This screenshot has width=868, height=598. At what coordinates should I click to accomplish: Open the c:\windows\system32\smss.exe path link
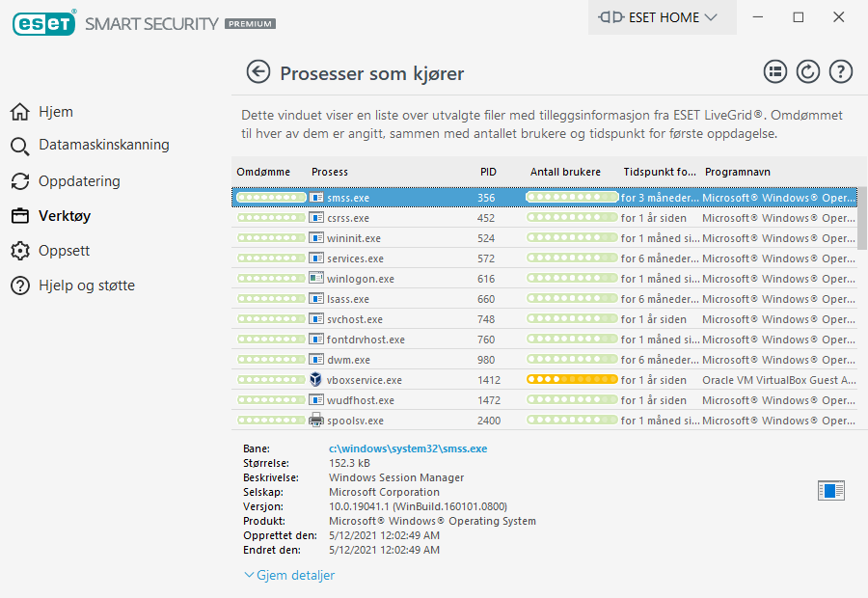[408, 448]
